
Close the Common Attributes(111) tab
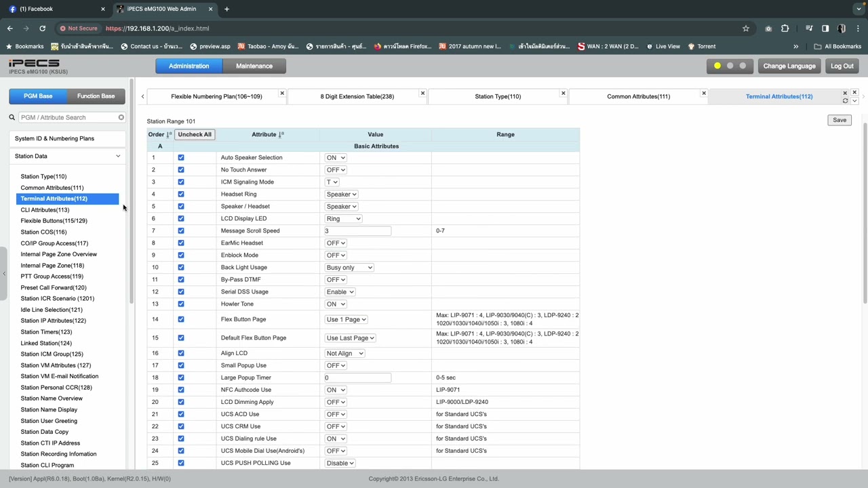coord(704,93)
